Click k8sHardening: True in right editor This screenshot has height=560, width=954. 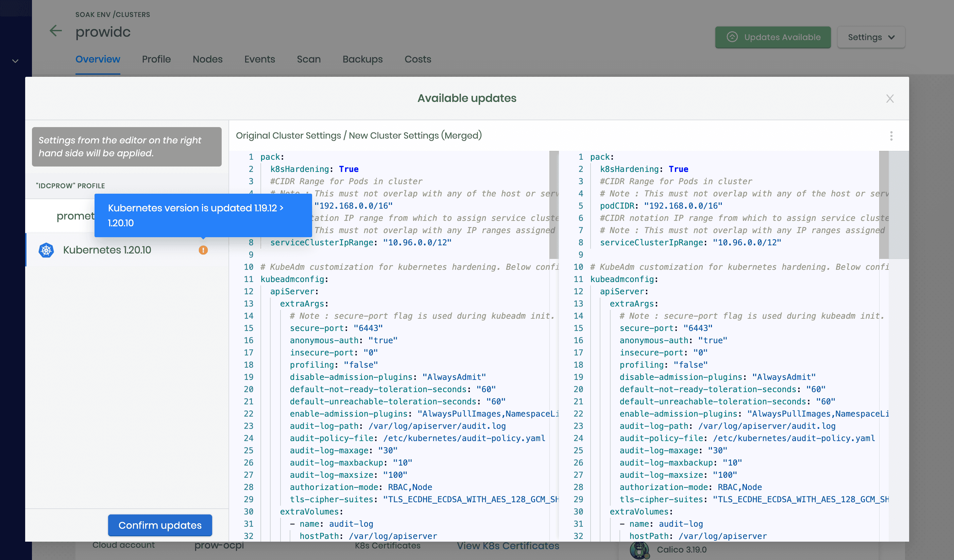pos(644,169)
